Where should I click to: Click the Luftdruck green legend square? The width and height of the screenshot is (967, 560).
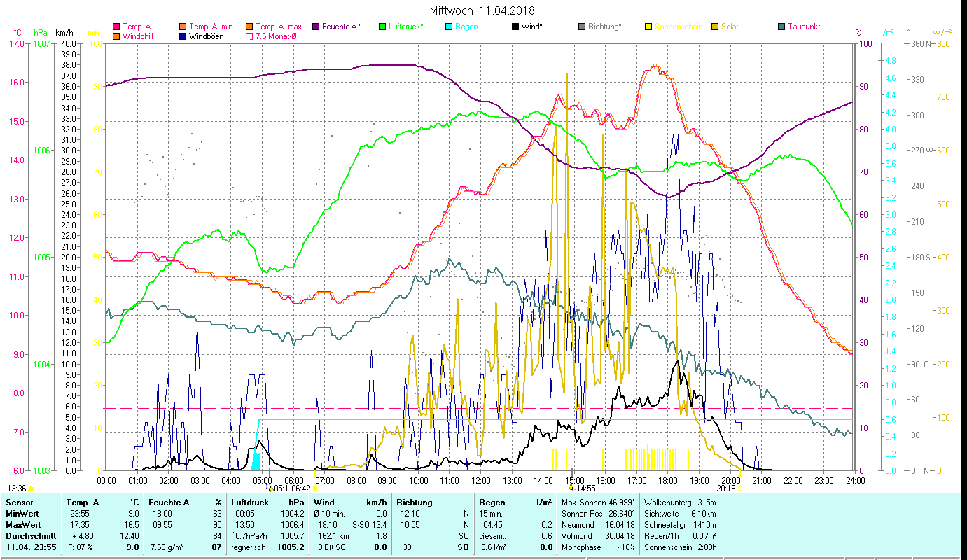(x=382, y=27)
